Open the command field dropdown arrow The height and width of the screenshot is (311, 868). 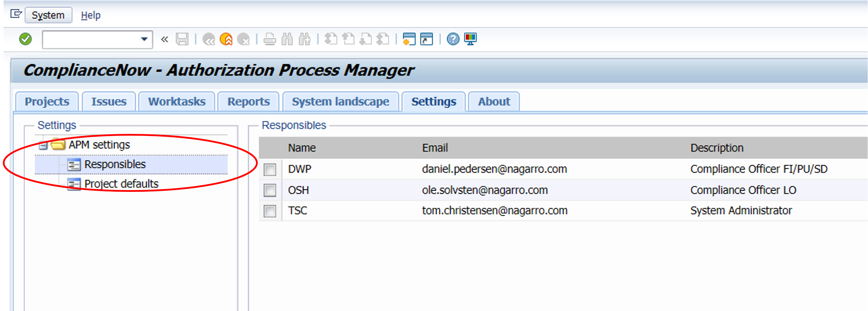pos(144,39)
